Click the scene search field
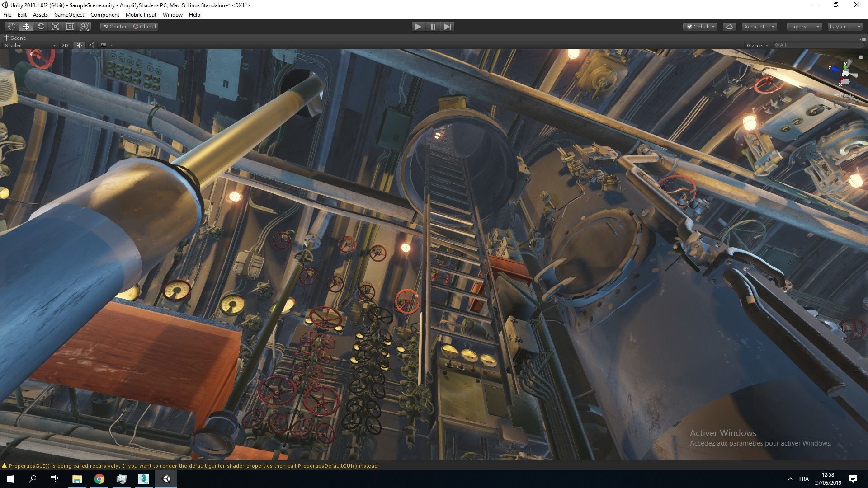Screen dimensions: 868x488 click(818, 45)
